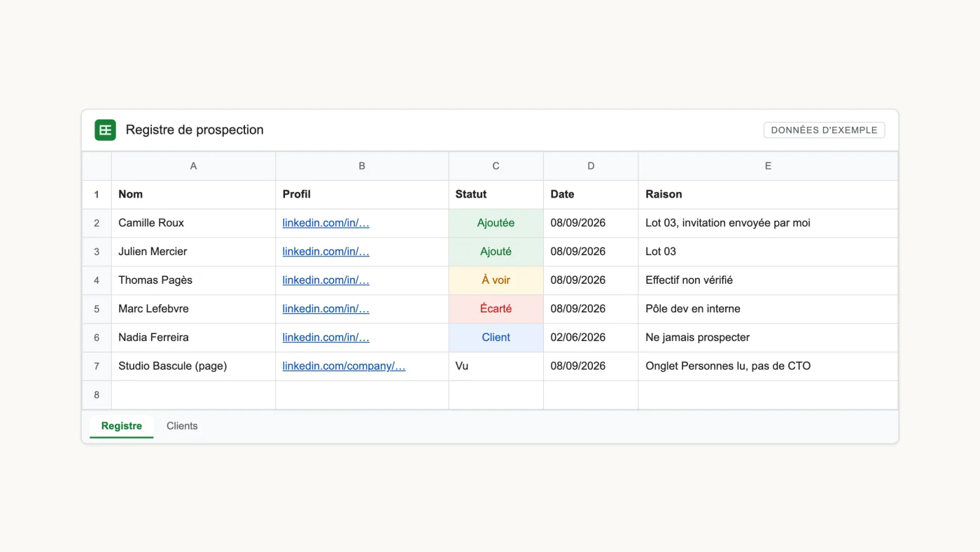Click the select-all corner cell
Viewport: 980px width, 552px height.
point(97,166)
